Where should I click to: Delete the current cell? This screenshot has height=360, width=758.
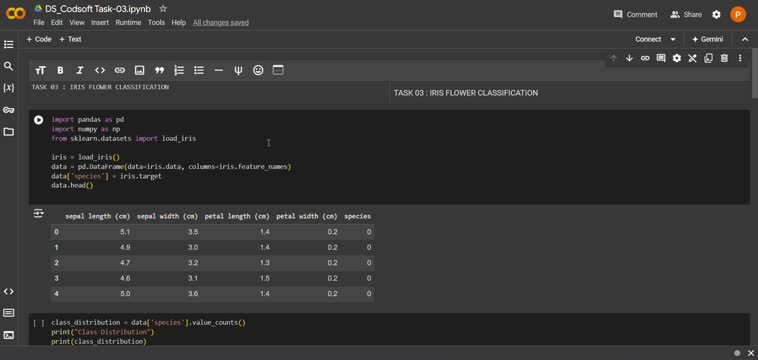[724, 58]
